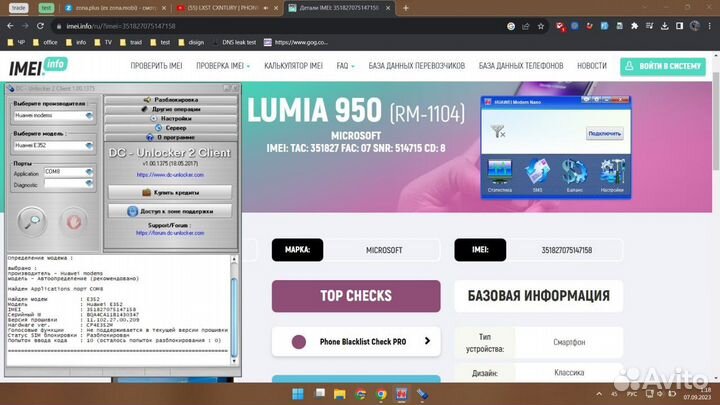The image size is (720, 405).
Task: Bookmark this page with the star icon
Action: coord(541,26)
